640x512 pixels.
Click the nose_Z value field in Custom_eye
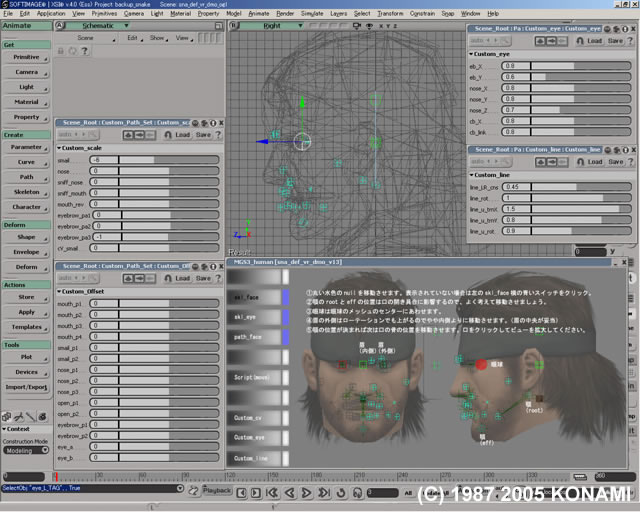[516, 110]
